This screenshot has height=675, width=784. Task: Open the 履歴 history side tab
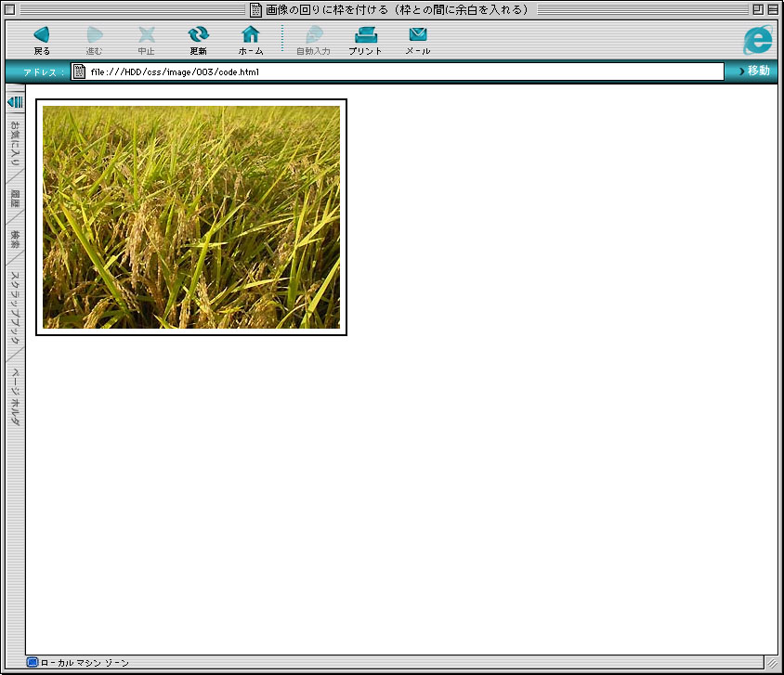pos(16,199)
